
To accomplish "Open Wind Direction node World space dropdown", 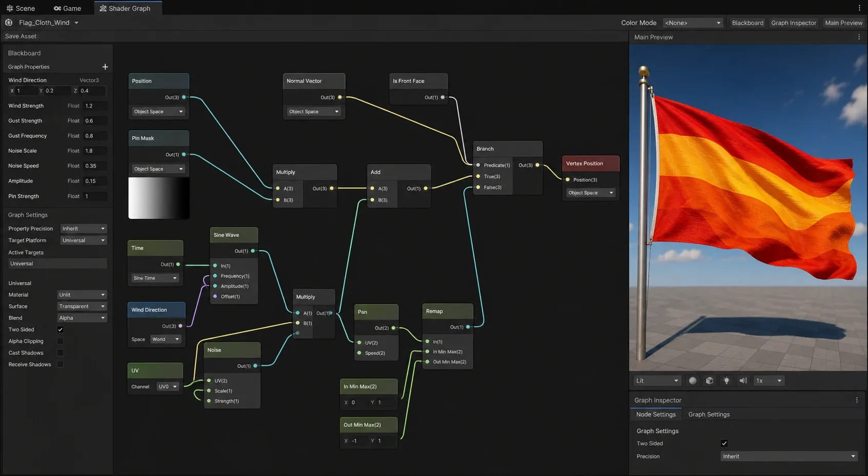I will coord(166,339).
